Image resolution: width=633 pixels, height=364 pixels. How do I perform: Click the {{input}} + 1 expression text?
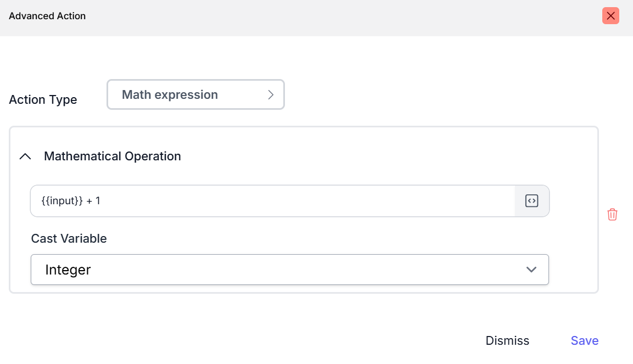coord(71,201)
